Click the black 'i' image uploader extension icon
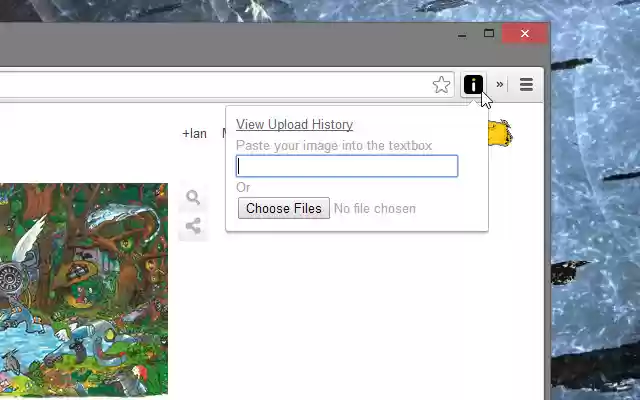640x400 pixels. tap(473, 85)
